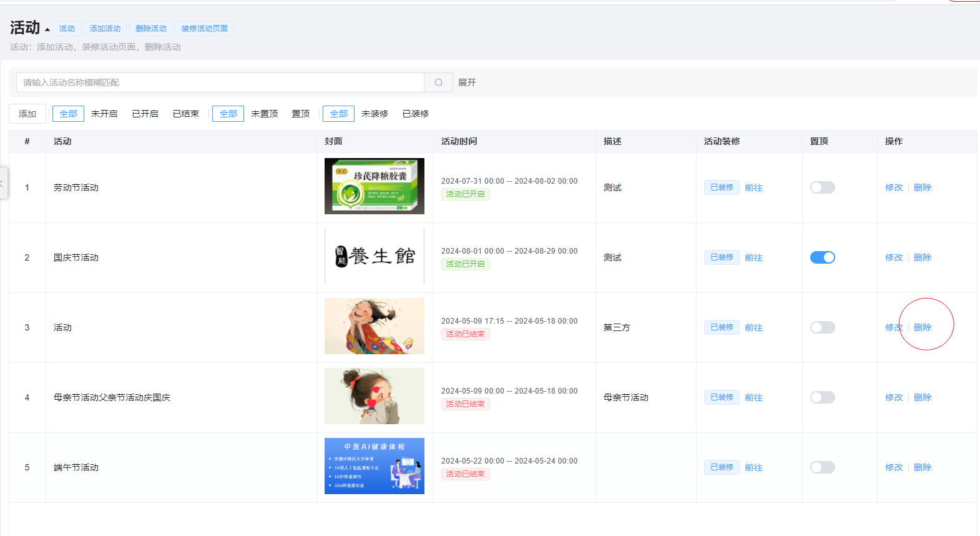Click 活动已结束 status in 端午节活动 row
Viewport: 980px width, 536px height.
tap(466, 474)
